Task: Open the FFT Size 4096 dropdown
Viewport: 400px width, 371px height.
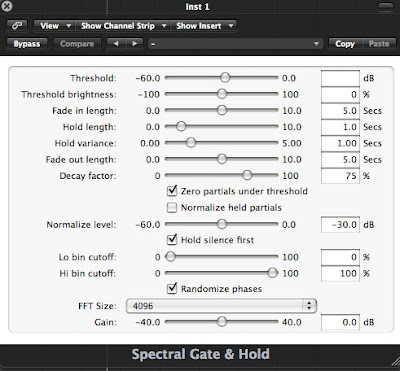Action: pyautogui.click(x=221, y=306)
